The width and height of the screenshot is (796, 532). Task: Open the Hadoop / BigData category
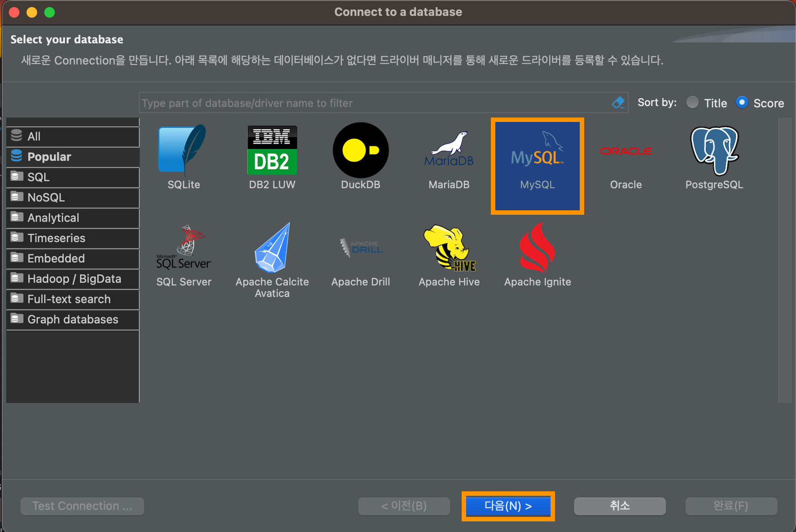(x=73, y=279)
